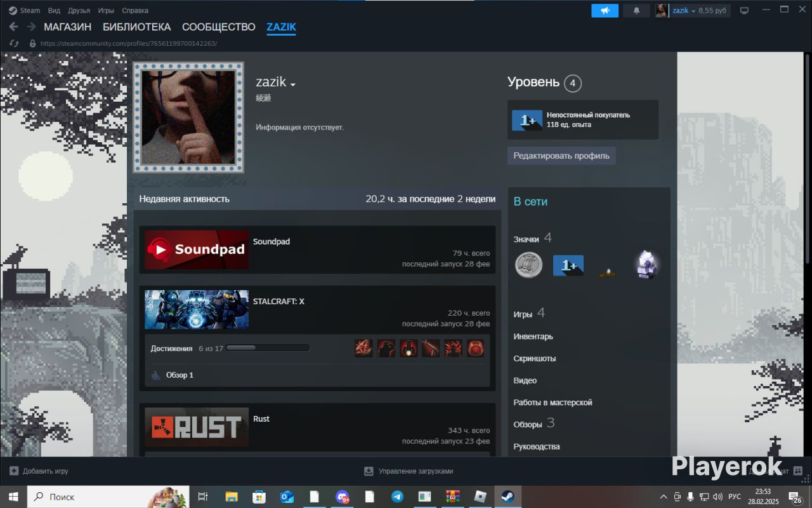The height and width of the screenshot is (508, 812).
Task: Open the STALCRAFT: X game title link
Action: click(x=278, y=302)
